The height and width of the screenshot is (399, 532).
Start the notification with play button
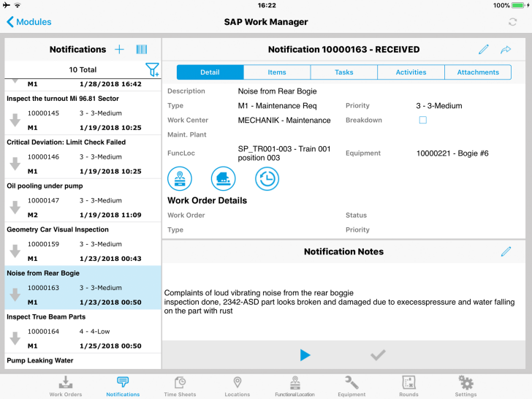click(x=305, y=355)
